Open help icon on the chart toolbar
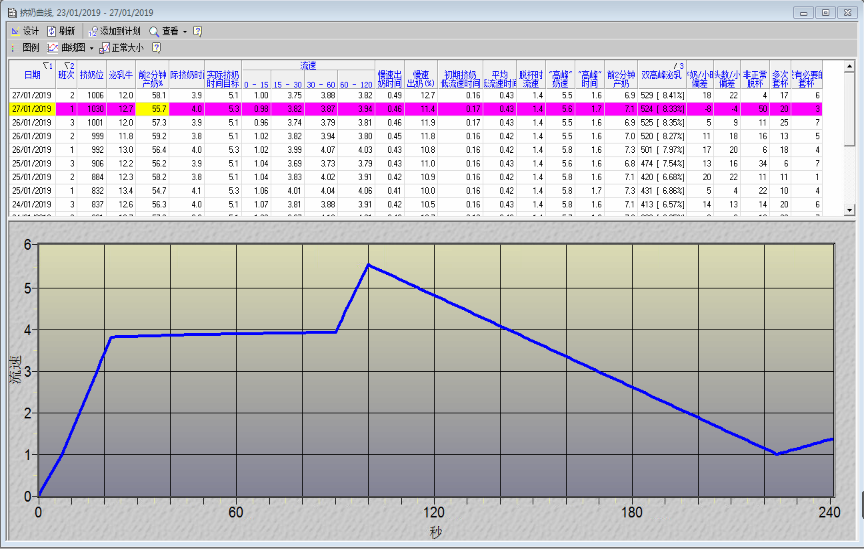864x549 pixels. point(156,47)
